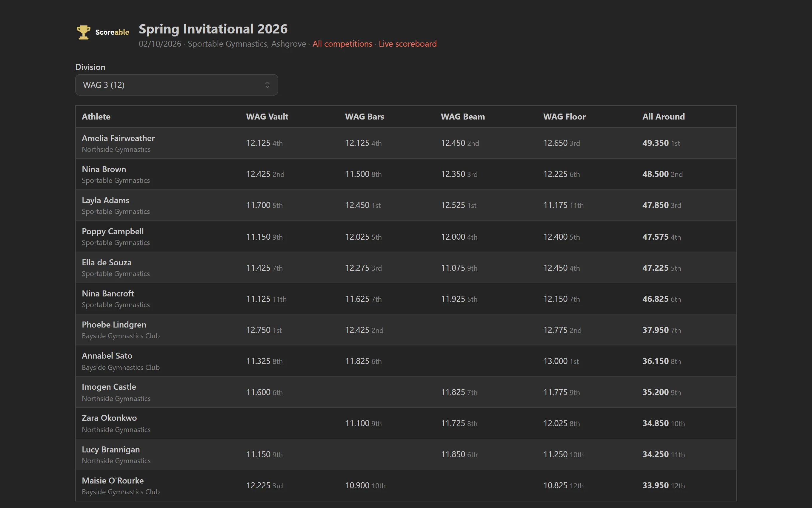This screenshot has height=508, width=812.
Task: Select athlete Phoebe Lindgren
Action: [114, 325]
